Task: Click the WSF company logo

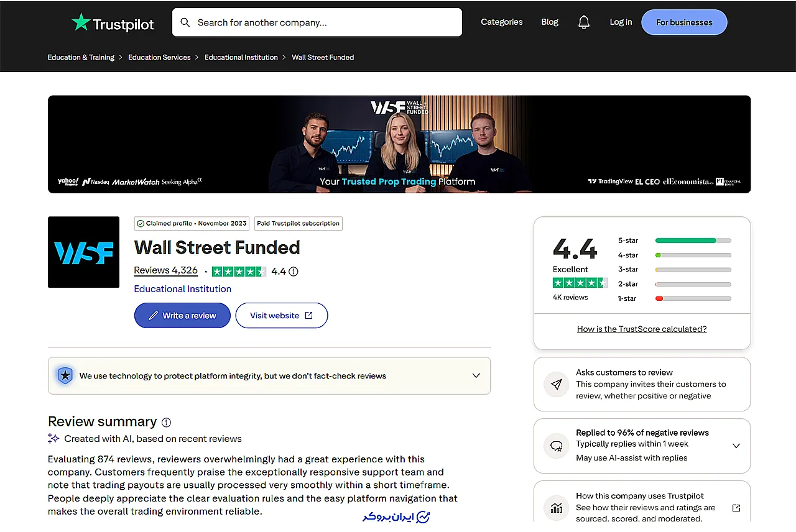Action: 83,252
